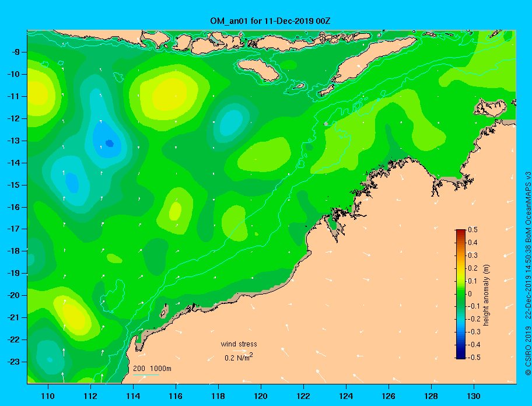Click the title 'OM_an01 for 11-Dec-2019 00Z'
532x406 pixels.
tap(271, 21)
